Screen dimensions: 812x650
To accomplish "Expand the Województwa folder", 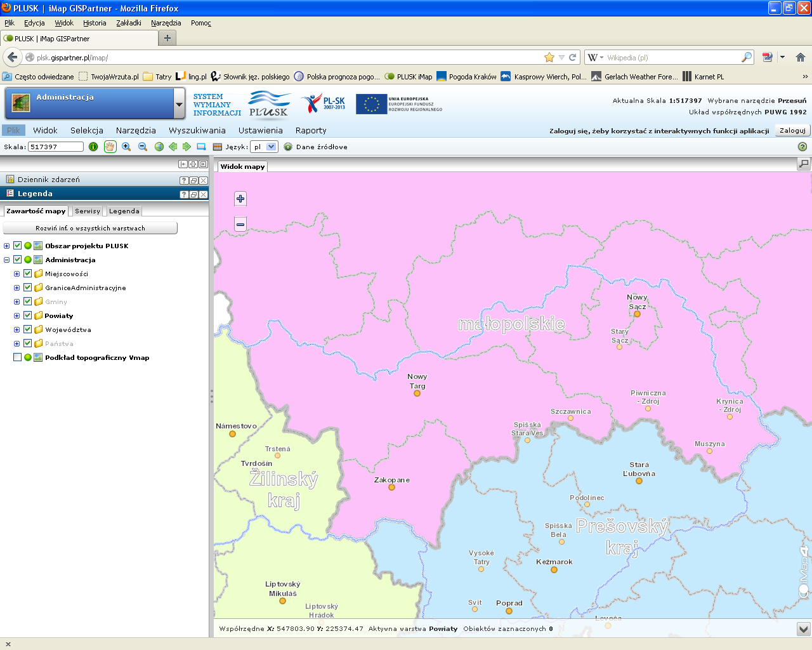I will pos(17,329).
